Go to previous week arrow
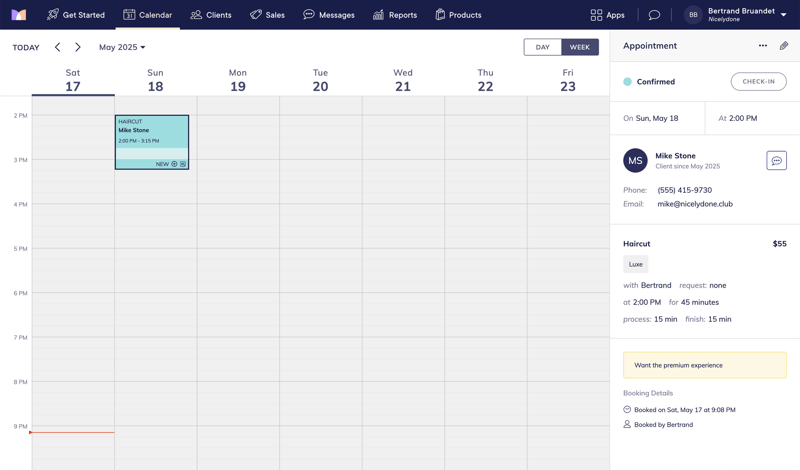Viewport: 800px width, 470px height. [57, 47]
